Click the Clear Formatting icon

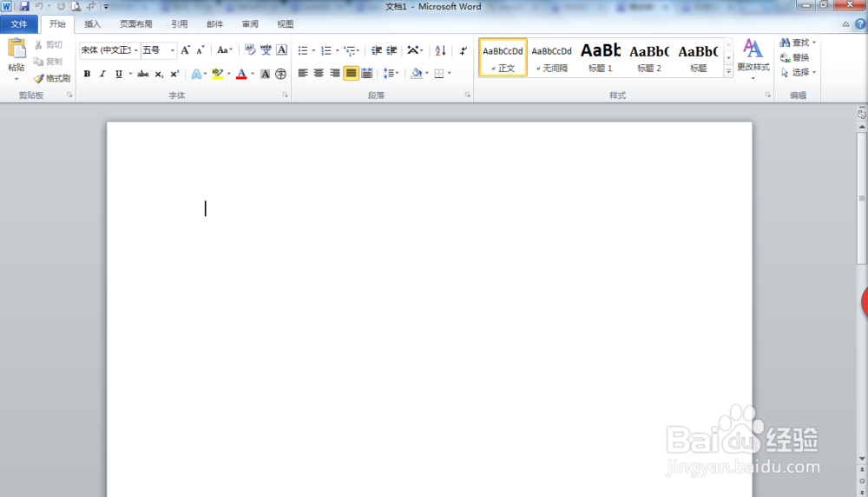(x=250, y=50)
